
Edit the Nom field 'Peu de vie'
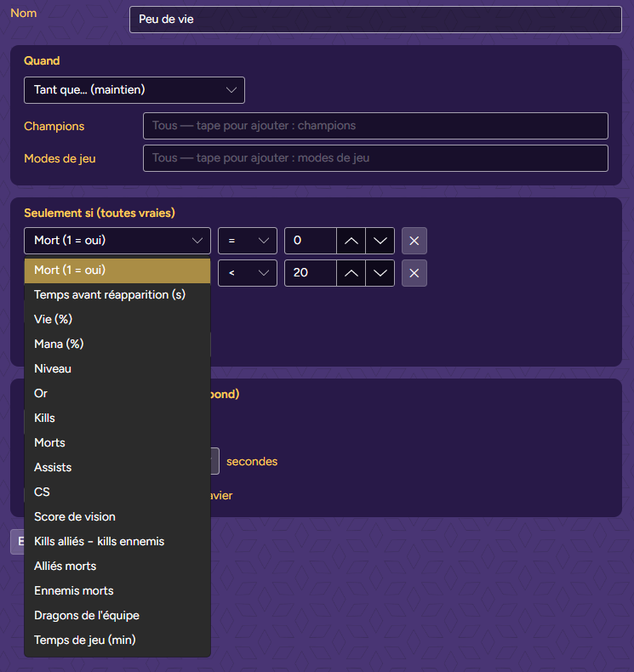point(375,20)
